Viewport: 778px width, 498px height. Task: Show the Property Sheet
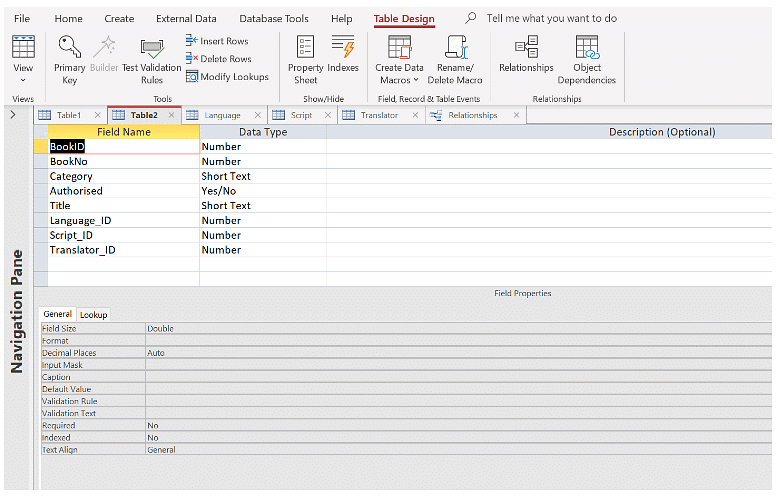(306, 60)
